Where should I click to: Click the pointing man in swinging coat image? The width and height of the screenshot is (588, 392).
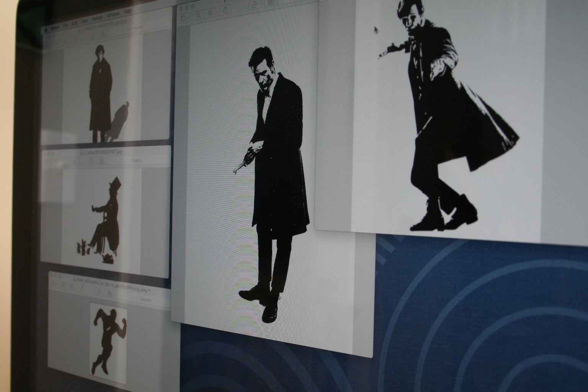click(x=449, y=115)
